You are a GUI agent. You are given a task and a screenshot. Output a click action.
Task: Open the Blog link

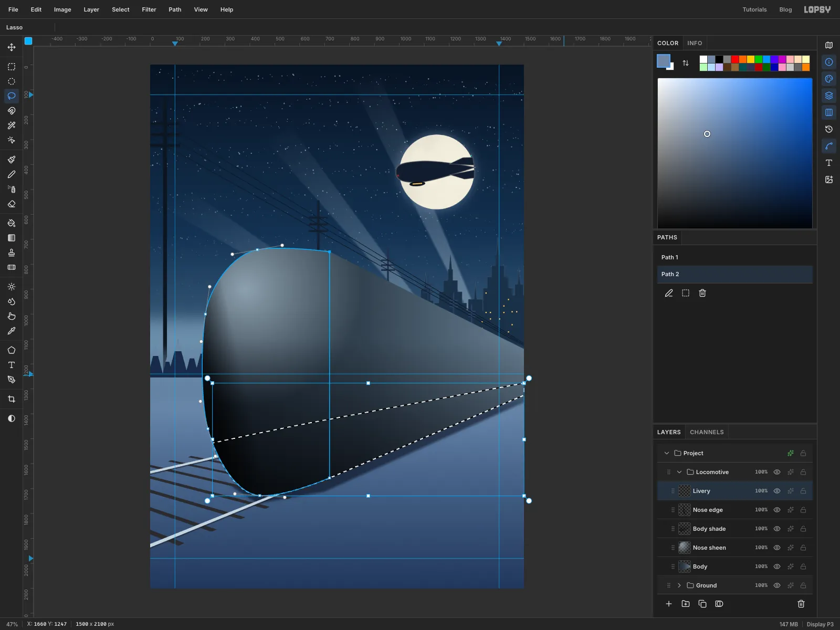(785, 9)
